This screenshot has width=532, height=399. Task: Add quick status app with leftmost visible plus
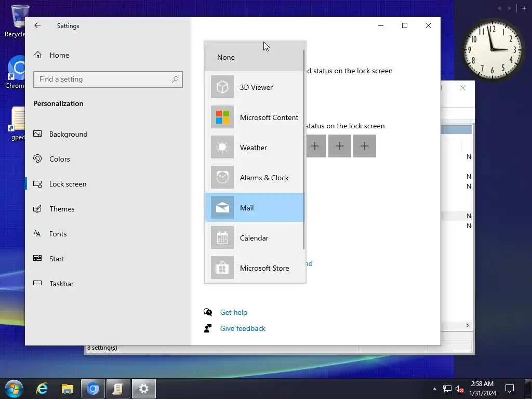click(x=316, y=146)
